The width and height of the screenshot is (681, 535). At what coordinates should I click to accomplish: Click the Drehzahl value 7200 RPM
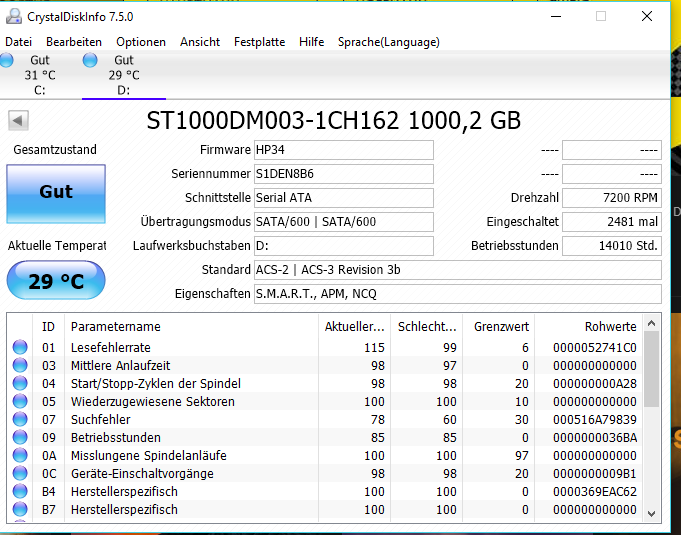click(612, 198)
